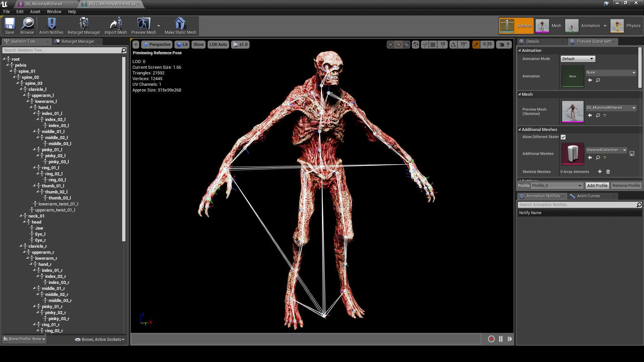Reset Preview Mesh to default value
The image size is (644, 362).
(605, 116)
